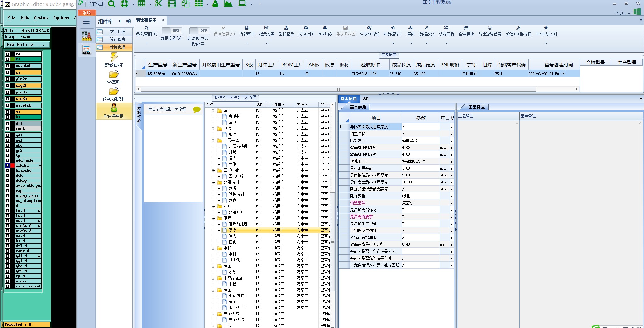Open 设计算法 component category
Image resolution: width=644 pixels, height=328 pixels.
coord(114,39)
